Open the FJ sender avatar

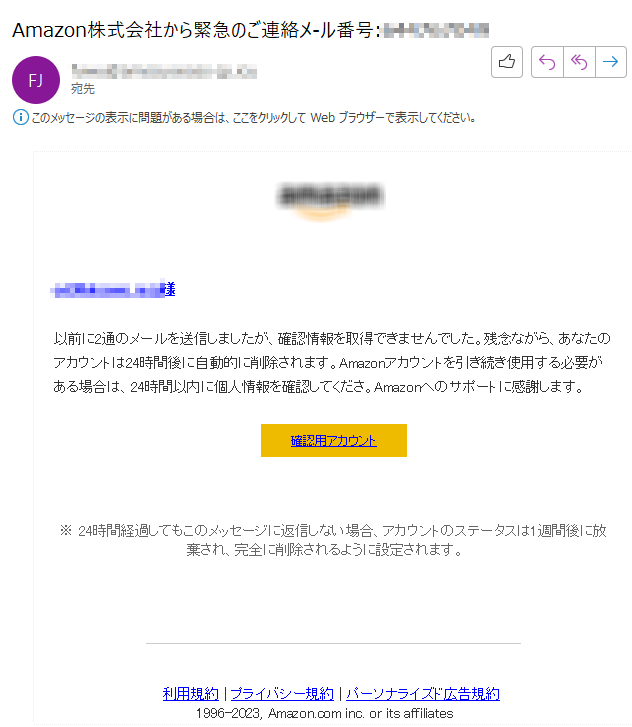pos(36,80)
